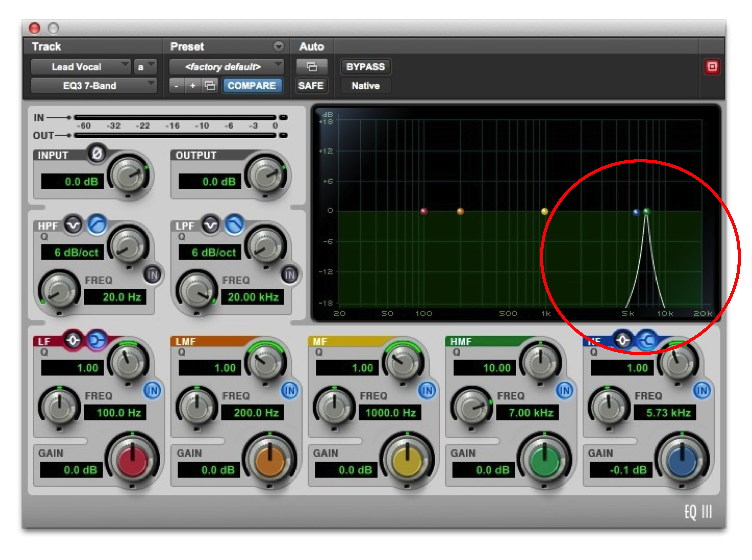Toggle the LMF band IN button
The height and width of the screenshot is (560, 752).
[290, 391]
